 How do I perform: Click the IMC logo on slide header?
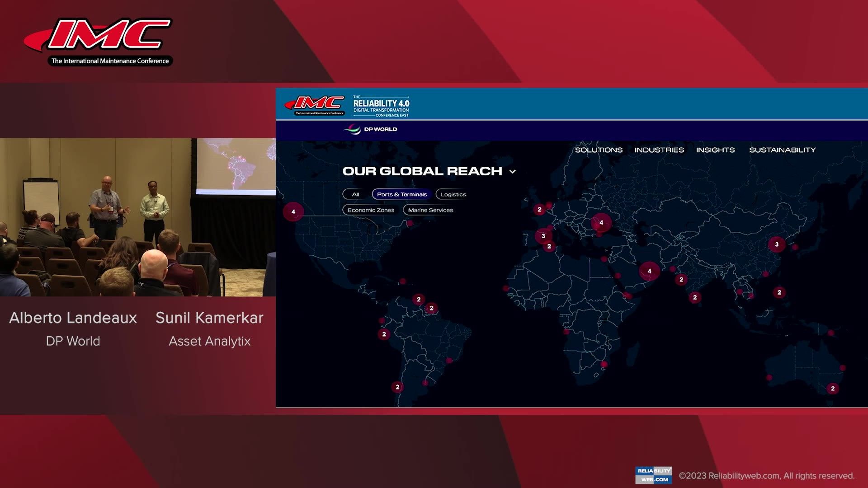click(x=315, y=105)
